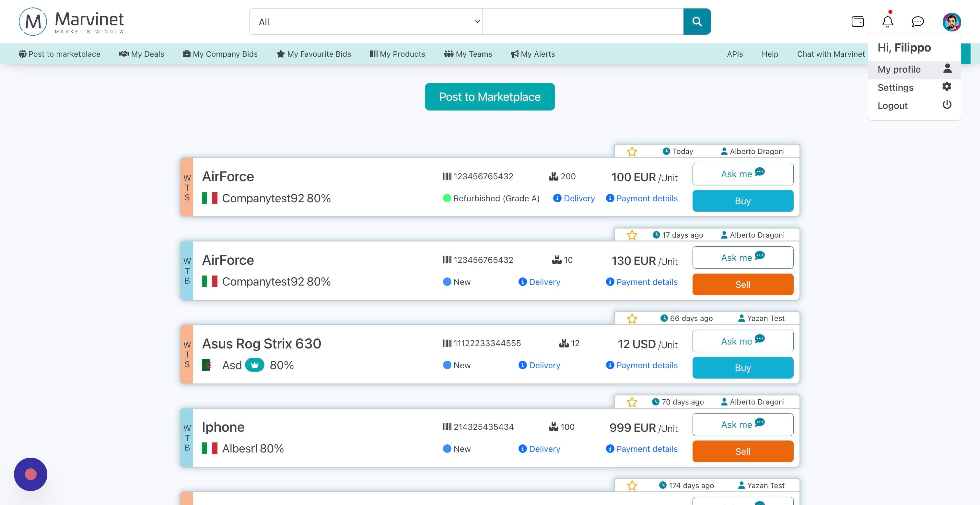Open My Company Bids
This screenshot has width=980, height=505.
220,54
